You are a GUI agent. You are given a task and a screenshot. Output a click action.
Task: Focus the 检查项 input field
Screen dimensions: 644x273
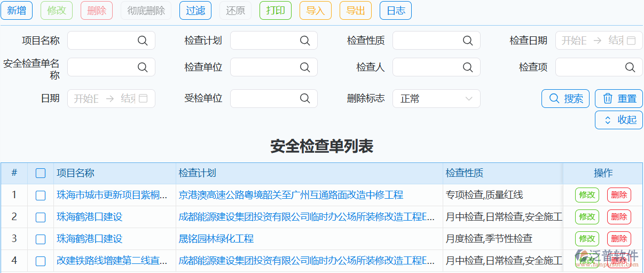click(x=599, y=67)
